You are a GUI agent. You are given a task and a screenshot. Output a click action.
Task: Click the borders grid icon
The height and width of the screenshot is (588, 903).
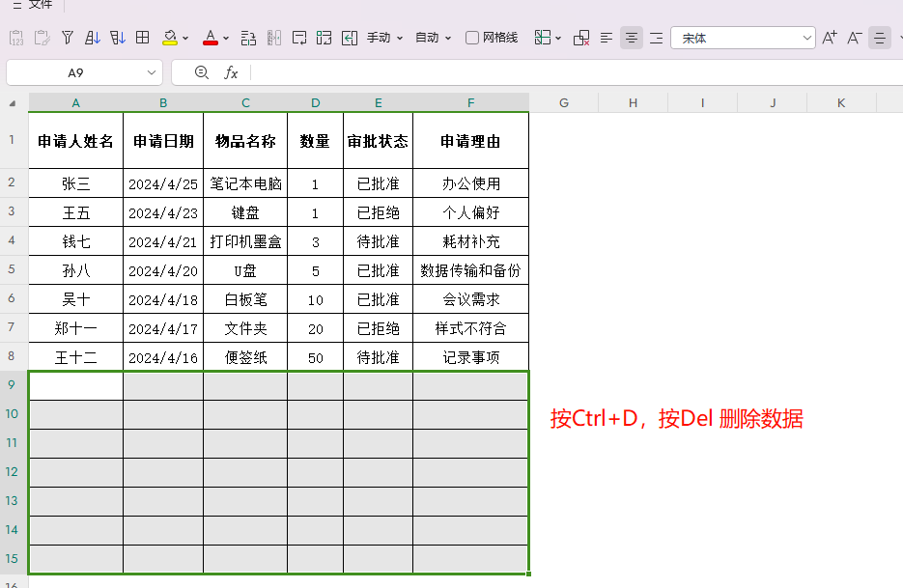(142, 38)
